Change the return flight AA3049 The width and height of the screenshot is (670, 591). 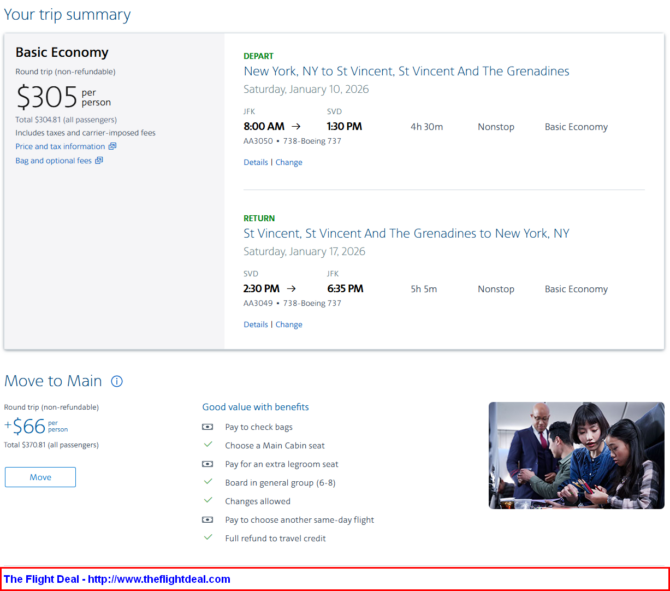(x=289, y=324)
